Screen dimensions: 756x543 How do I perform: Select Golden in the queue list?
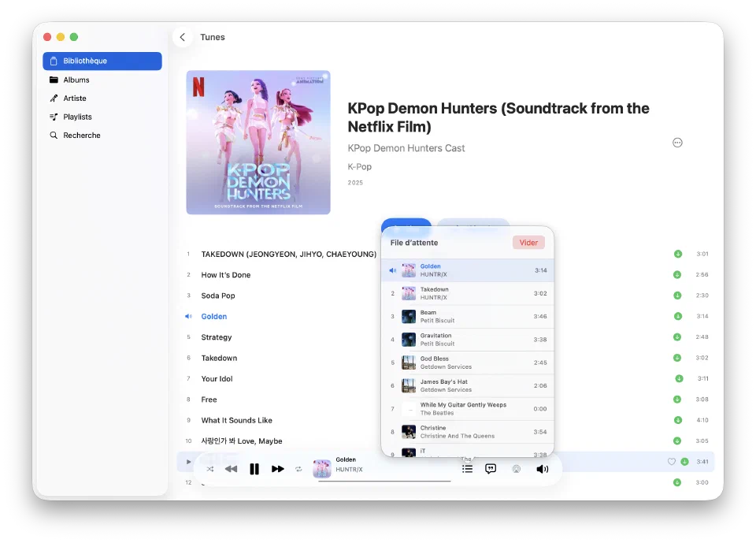pos(467,270)
